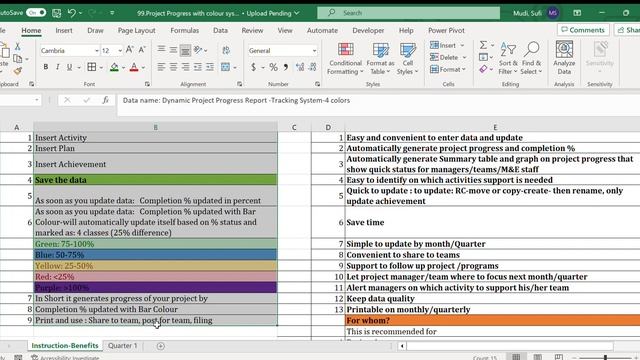The height and width of the screenshot is (360, 640).
Task: Open Customize Quick Access Toolbar dropdown
Action: (x=112, y=13)
